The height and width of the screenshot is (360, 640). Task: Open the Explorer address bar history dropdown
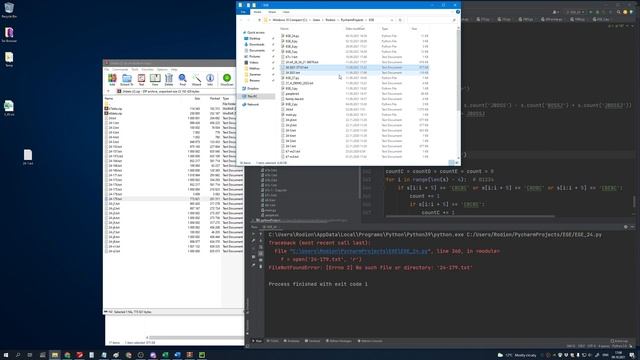pos(392,20)
